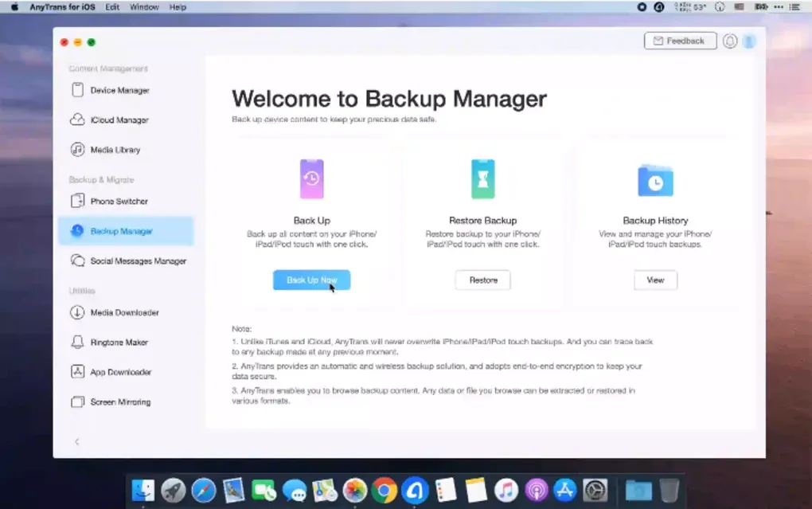Image resolution: width=812 pixels, height=509 pixels.
Task: Open notifications bell icon
Action: [730, 41]
